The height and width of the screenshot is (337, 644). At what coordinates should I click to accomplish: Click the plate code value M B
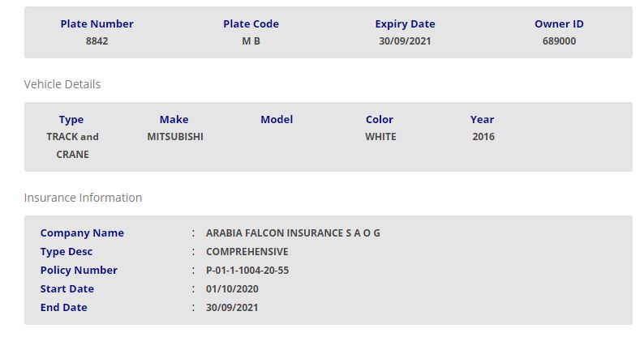[x=251, y=41]
